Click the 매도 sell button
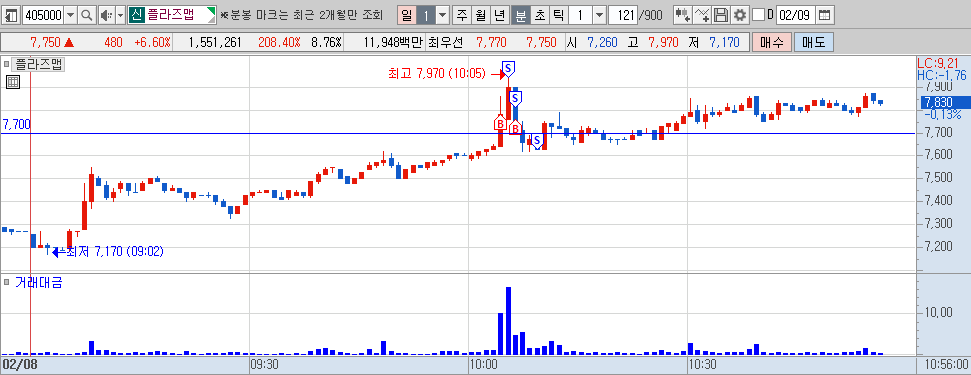The height and width of the screenshot is (375, 971). tap(814, 43)
